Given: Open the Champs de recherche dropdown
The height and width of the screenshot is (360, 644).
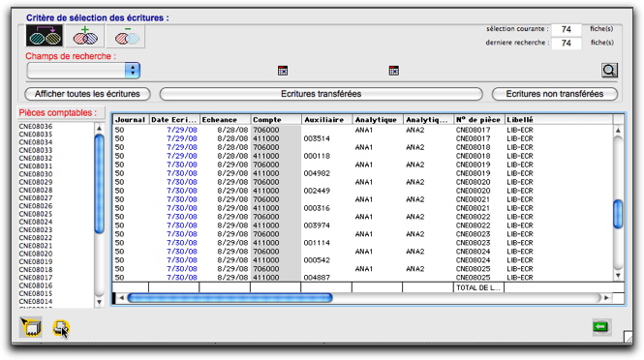Looking at the screenshot, I should click(83, 71).
